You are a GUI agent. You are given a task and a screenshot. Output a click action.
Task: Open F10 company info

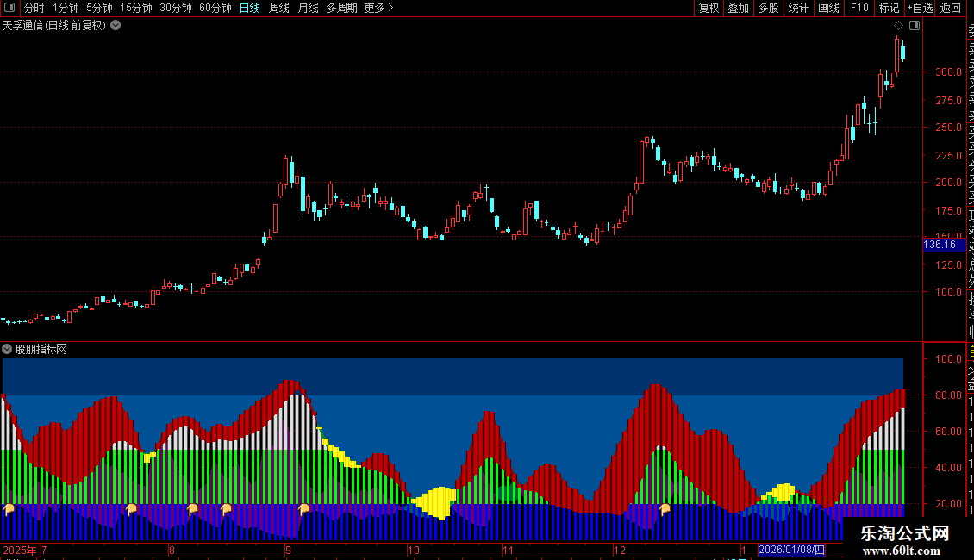(859, 8)
